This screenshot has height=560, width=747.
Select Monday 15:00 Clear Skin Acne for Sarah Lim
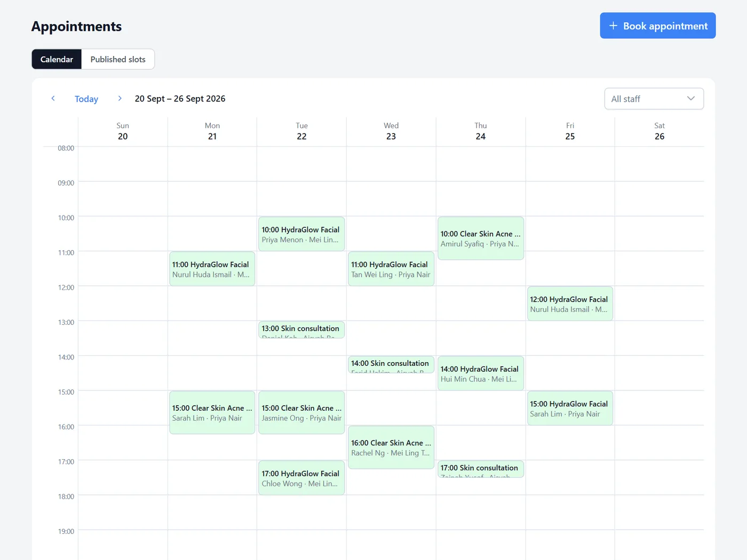212,413
